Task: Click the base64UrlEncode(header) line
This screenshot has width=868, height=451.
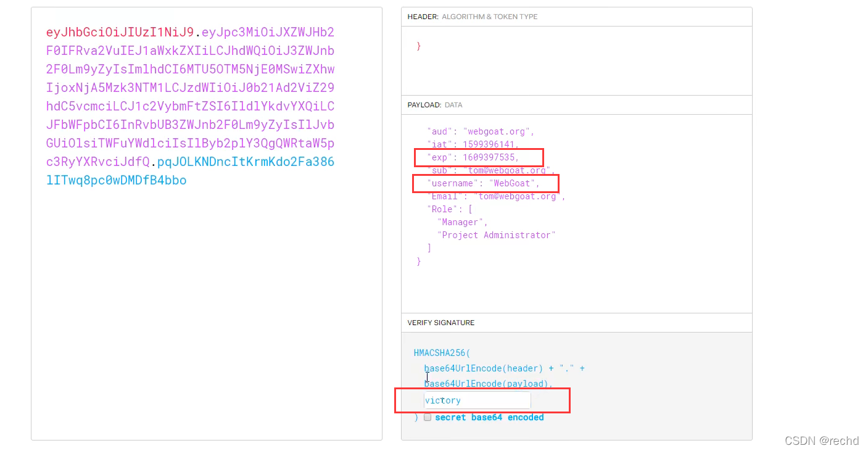Action: pos(504,368)
